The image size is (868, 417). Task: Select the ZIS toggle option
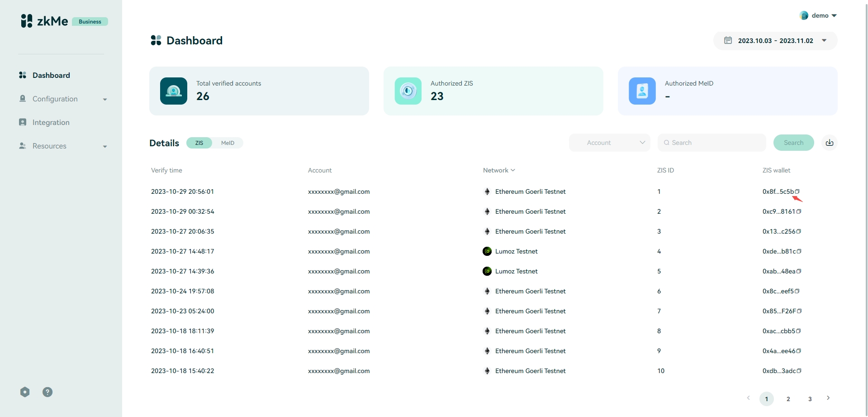click(199, 143)
